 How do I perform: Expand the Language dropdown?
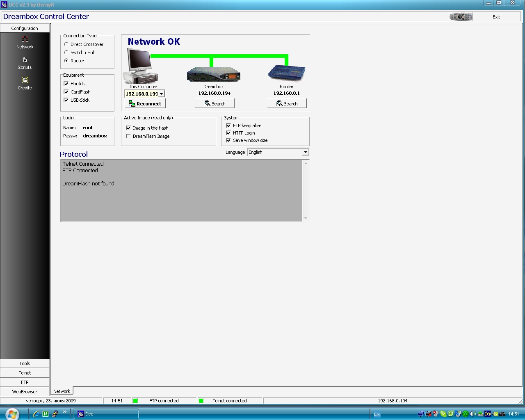tap(305, 152)
